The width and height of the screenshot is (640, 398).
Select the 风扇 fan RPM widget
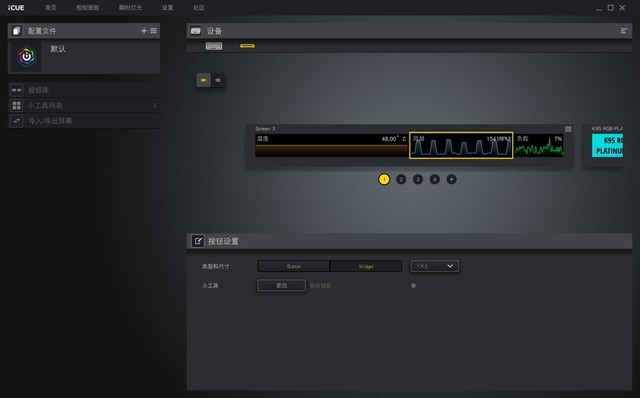click(x=461, y=145)
